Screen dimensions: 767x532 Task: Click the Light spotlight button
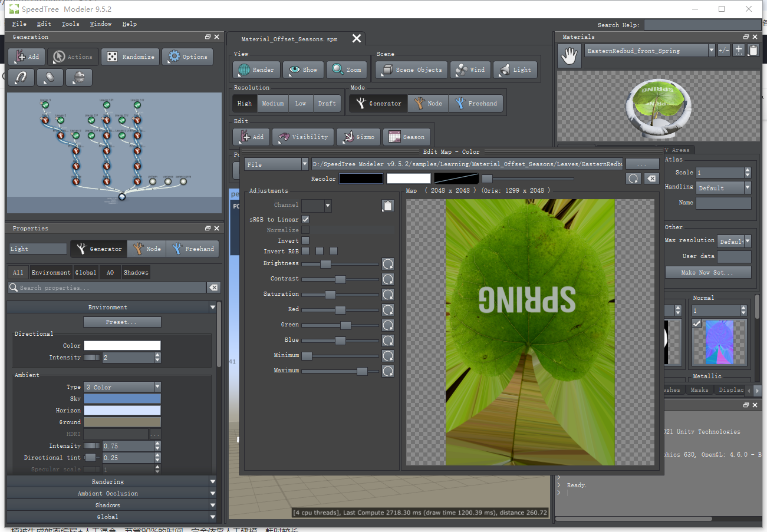click(x=515, y=70)
